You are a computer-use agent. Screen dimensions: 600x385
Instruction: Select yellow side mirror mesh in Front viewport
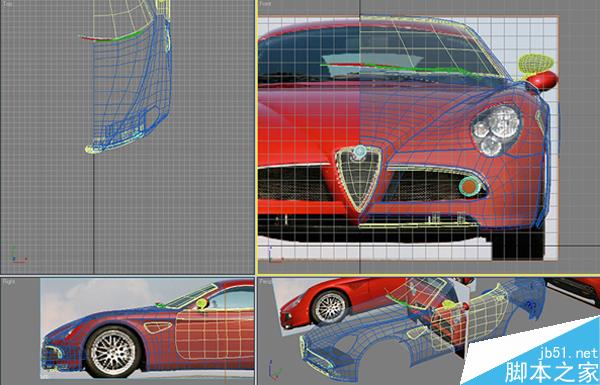click(535, 64)
